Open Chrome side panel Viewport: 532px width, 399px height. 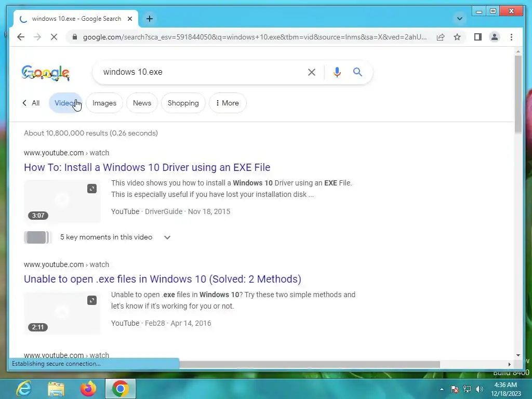(x=478, y=37)
